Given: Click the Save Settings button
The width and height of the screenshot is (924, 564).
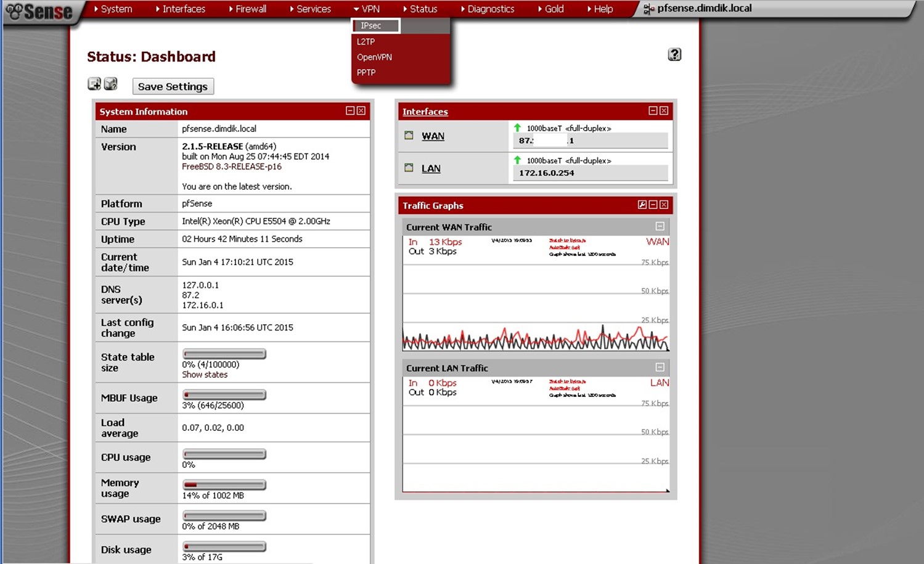Looking at the screenshot, I should point(173,86).
